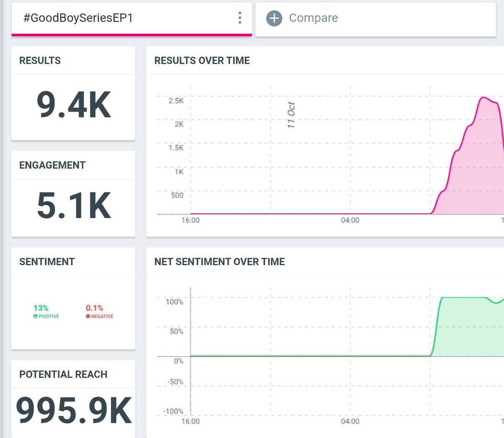Select the 11 Oct date marker line

click(x=270, y=150)
